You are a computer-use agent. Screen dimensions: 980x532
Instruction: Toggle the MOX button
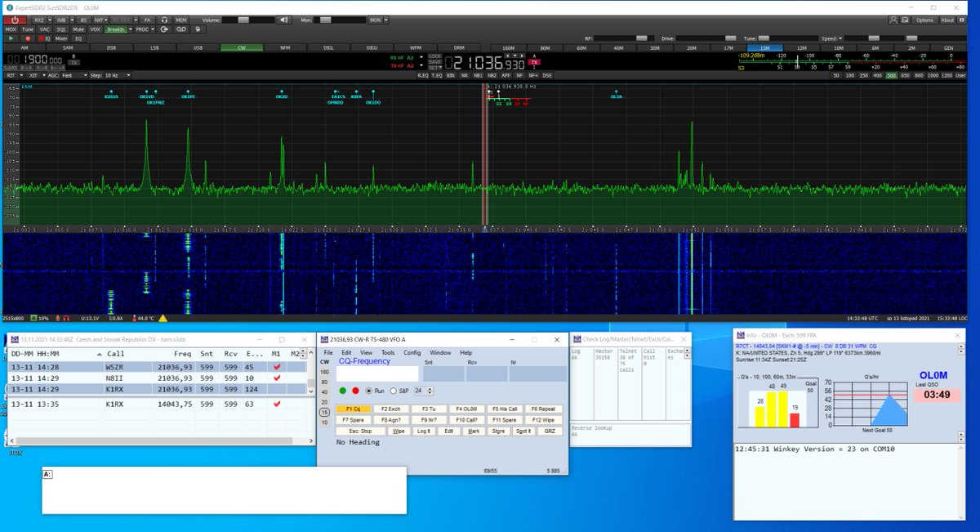(11, 29)
